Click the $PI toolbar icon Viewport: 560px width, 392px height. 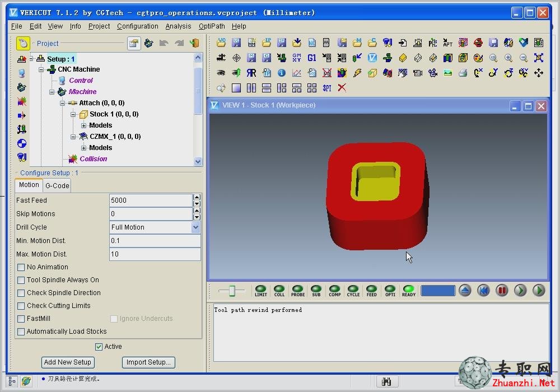tap(327, 88)
